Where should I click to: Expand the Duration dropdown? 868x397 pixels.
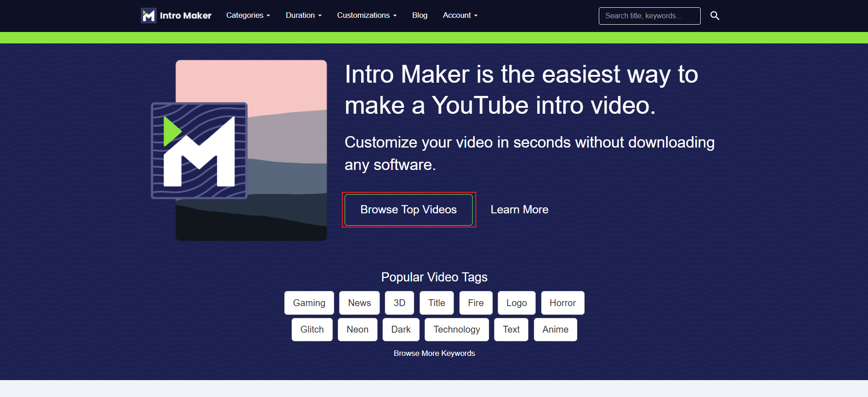pyautogui.click(x=304, y=16)
